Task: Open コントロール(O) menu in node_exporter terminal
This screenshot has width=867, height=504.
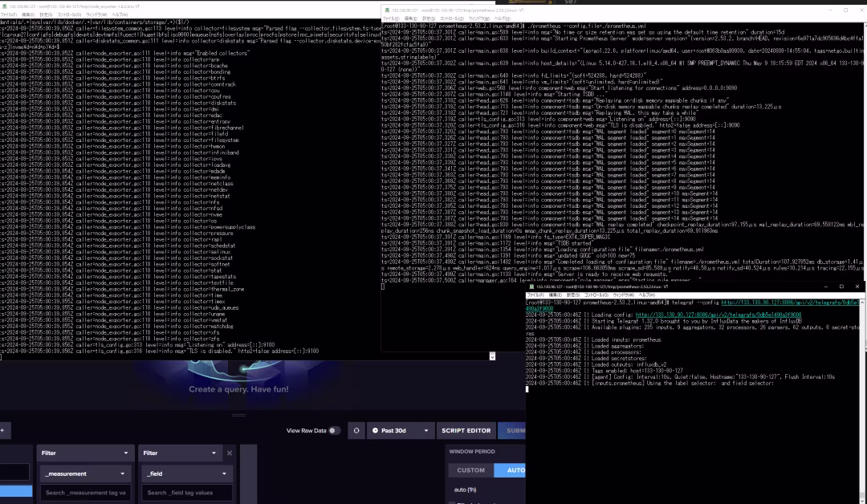Action: click(69, 15)
